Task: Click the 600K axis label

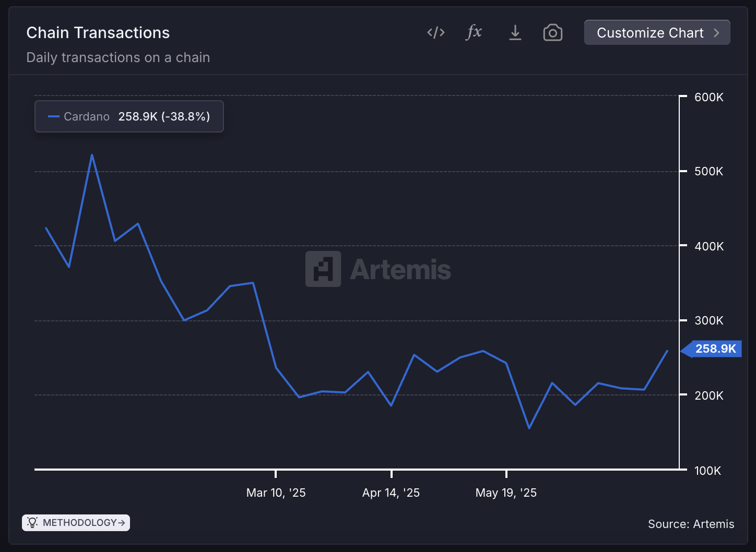Action: point(708,97)
